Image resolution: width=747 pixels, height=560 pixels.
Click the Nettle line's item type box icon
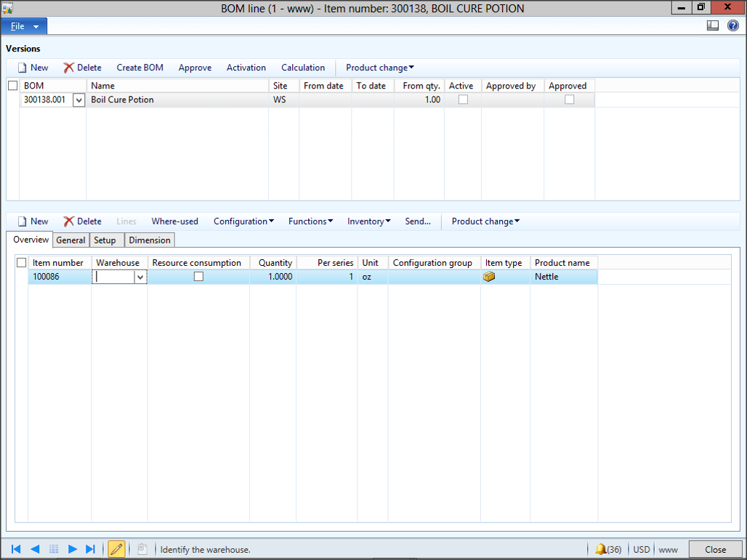489,276
